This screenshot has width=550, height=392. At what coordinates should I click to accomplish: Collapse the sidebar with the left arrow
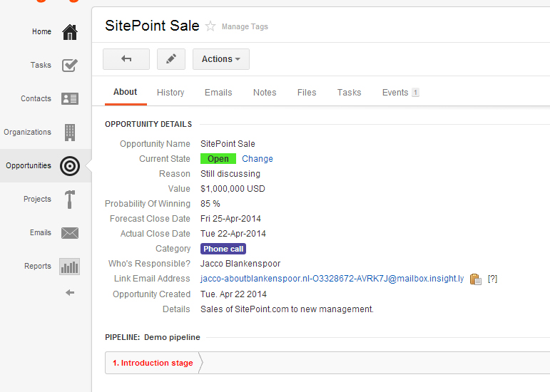tap(69, 293)
